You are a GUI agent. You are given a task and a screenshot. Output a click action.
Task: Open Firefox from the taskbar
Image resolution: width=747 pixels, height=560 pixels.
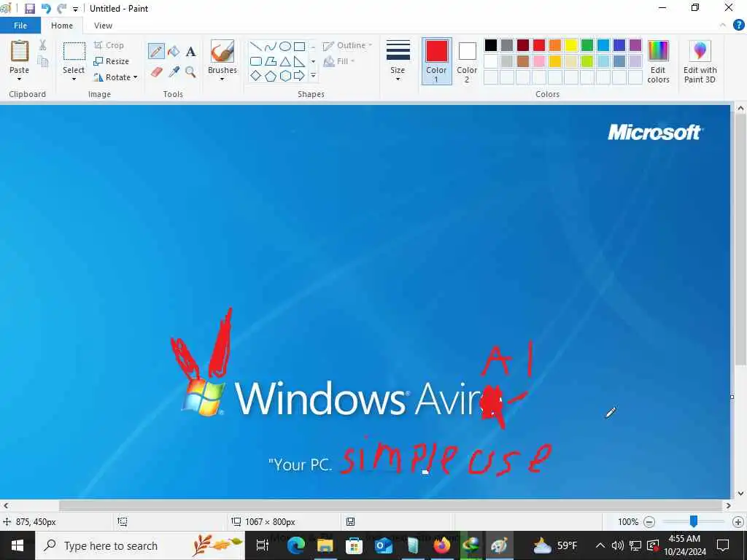click(441, 545)
